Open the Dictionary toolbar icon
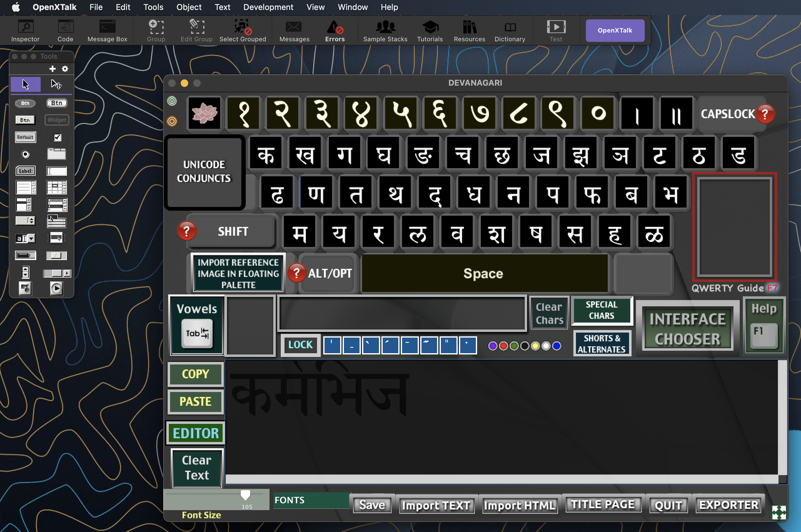The image size is (801, 532). tap(510, 31)
